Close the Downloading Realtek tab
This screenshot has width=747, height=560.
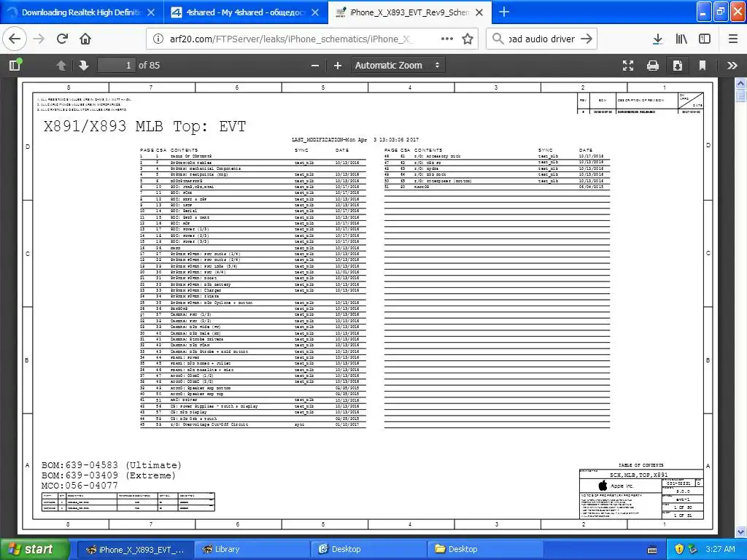tap(151, 12)
